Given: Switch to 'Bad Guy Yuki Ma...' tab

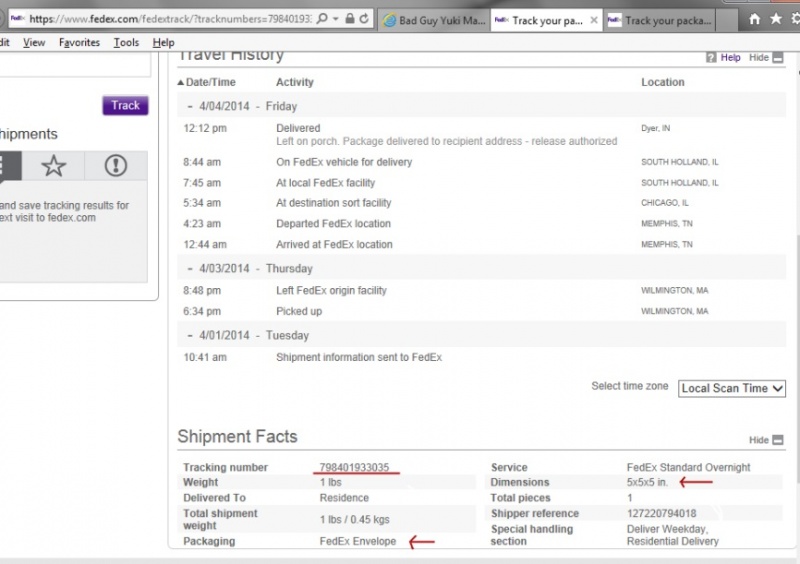Looking at the screenshot, I should click(x=434, y=20).
